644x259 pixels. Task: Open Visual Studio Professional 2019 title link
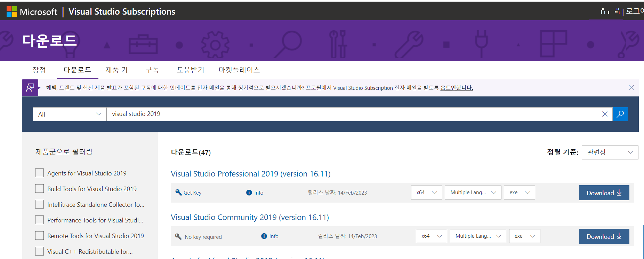click(x=251, y=174)
